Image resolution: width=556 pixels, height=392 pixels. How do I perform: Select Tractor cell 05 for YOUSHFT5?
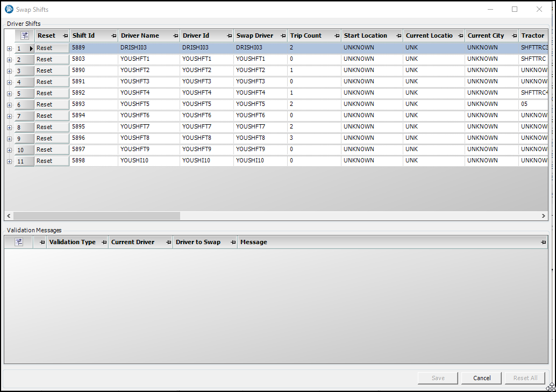pyautogui.click(x=533, y=104)
